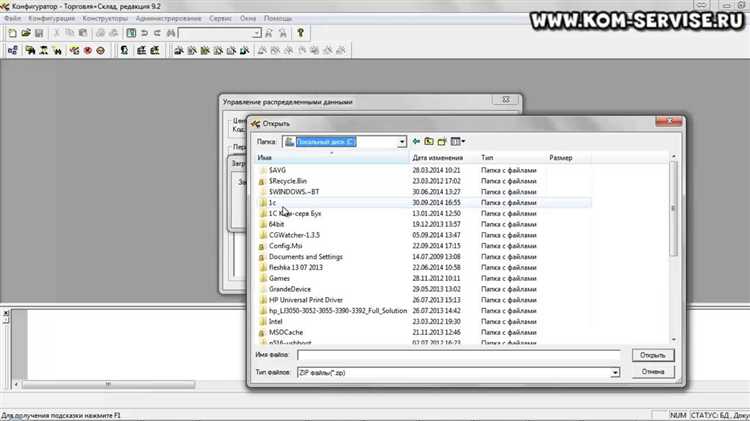This screenshot has height=421, width=750.
Task: Open the Окна menu
Action: tap(248, 18)
